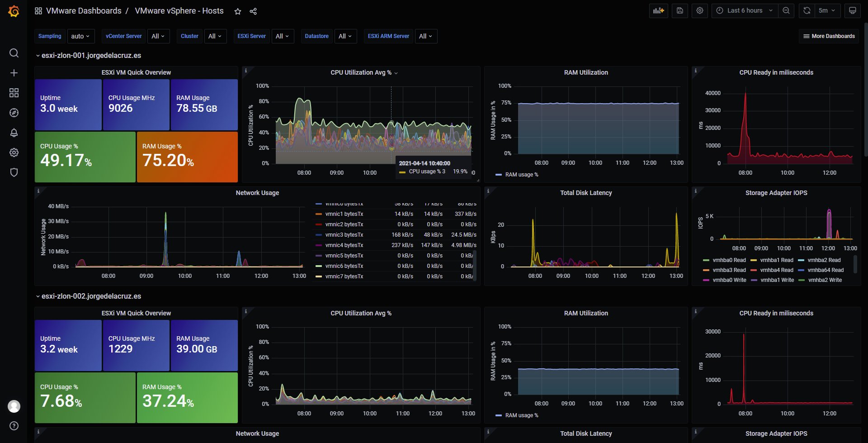This screenshot has height=443, width=868.
Task: Zoom out the time range
Action: coord(786,11)
